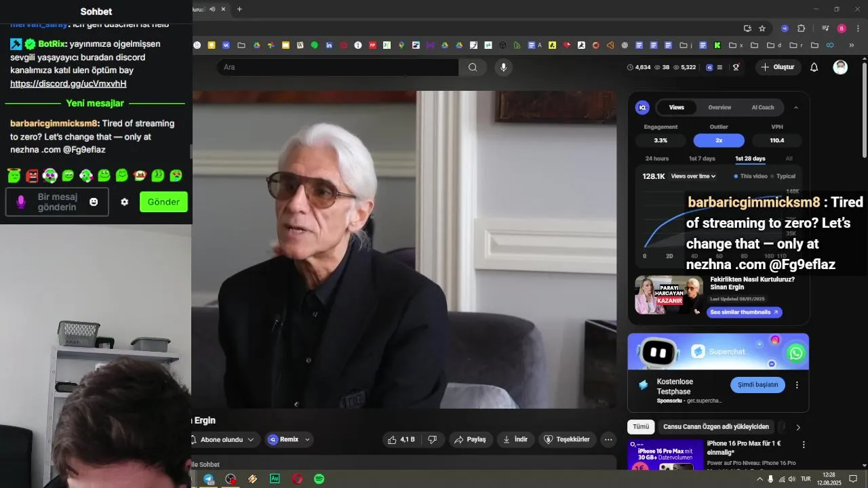868x488 pixels.
Task: Like the video (4,1 B)
Action: tap(401, 439)
